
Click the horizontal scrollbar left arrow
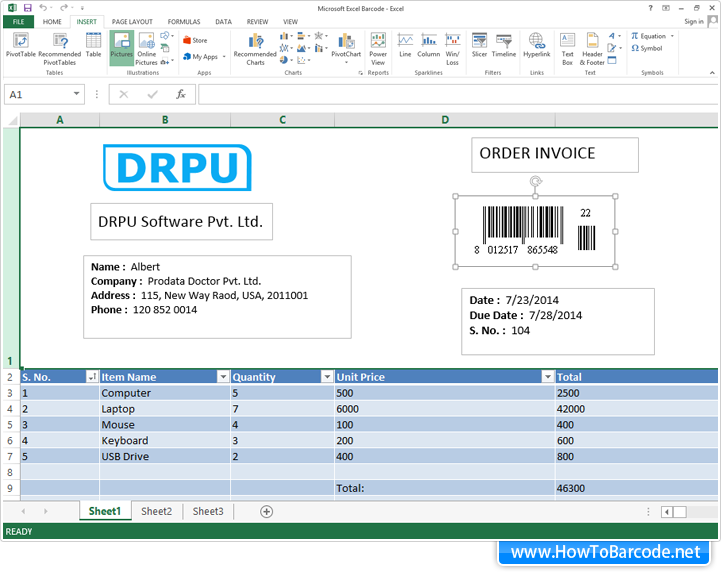tap(667, 512)
